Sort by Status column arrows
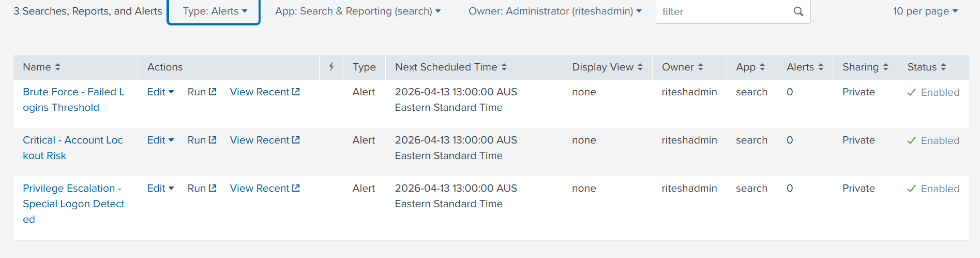This screenshot has width=980, height=258. tap(943, 67)
